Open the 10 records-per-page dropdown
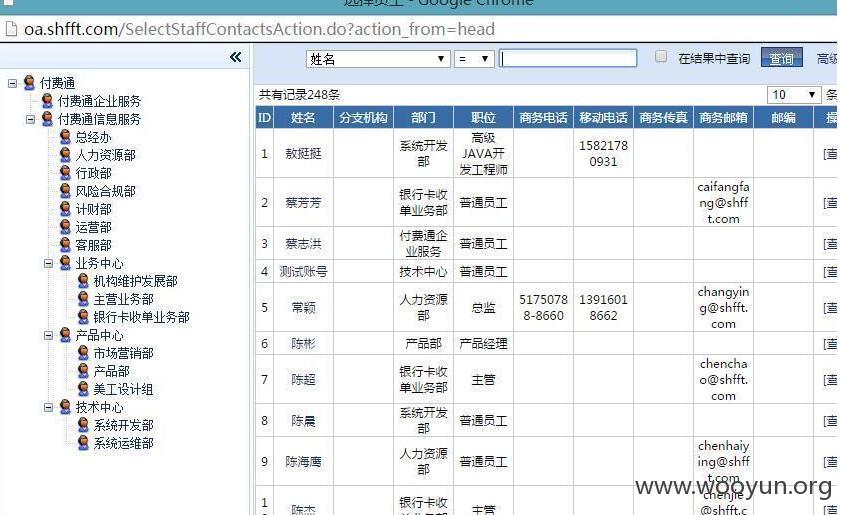841x515 pixels. [794, 95]
